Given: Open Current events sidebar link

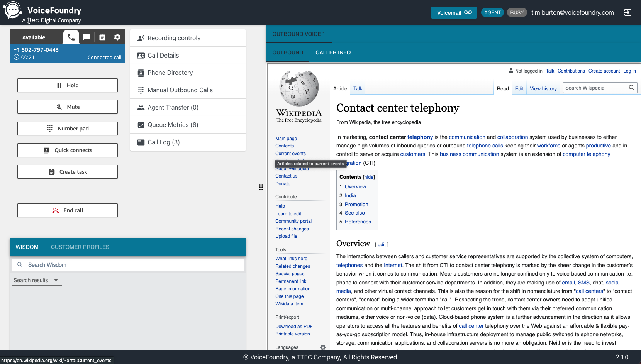Looking at the screenshot, I should (290, 154).
